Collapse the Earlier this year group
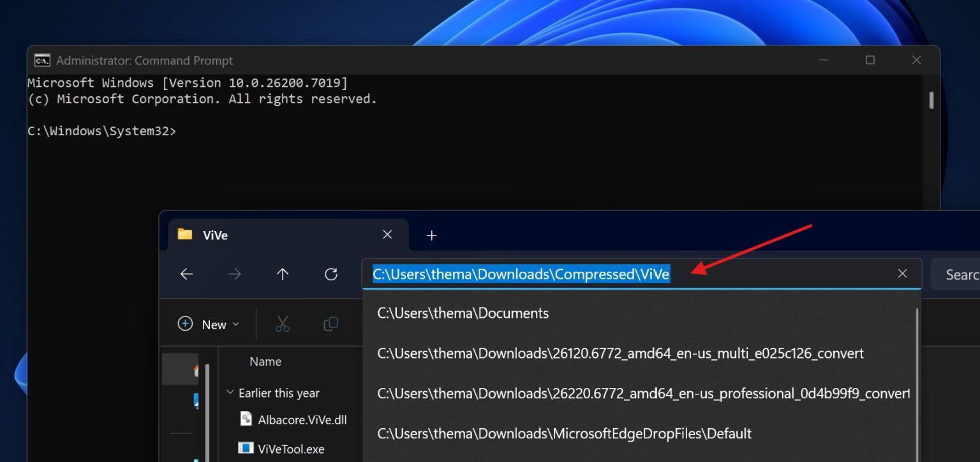Image resolution: width=980 pixels, height=462 pixels. (230, 392)
